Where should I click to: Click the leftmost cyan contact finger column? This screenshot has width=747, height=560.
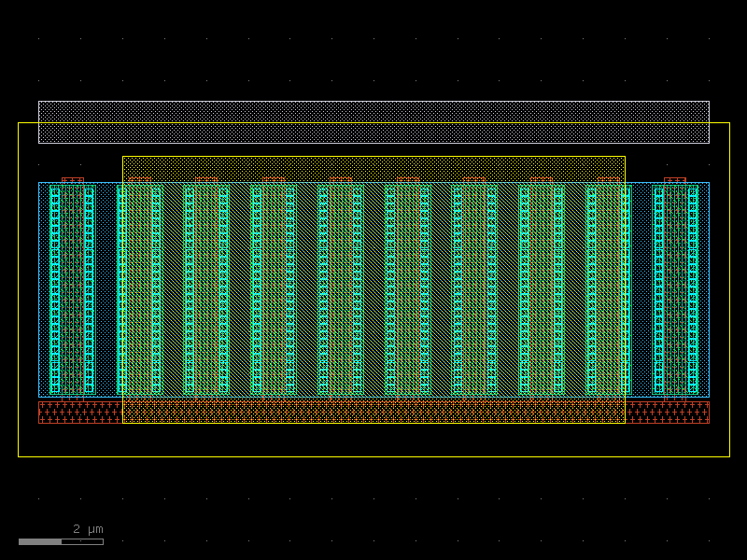(73, 289)
